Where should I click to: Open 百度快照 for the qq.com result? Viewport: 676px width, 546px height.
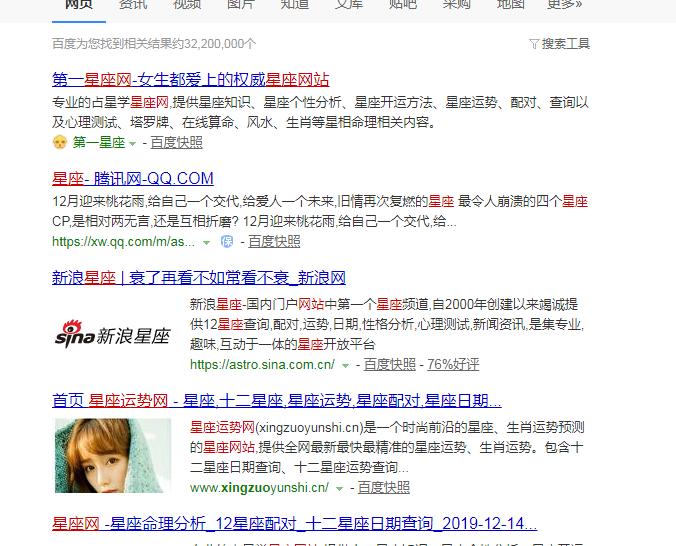[x=274, y=242]
